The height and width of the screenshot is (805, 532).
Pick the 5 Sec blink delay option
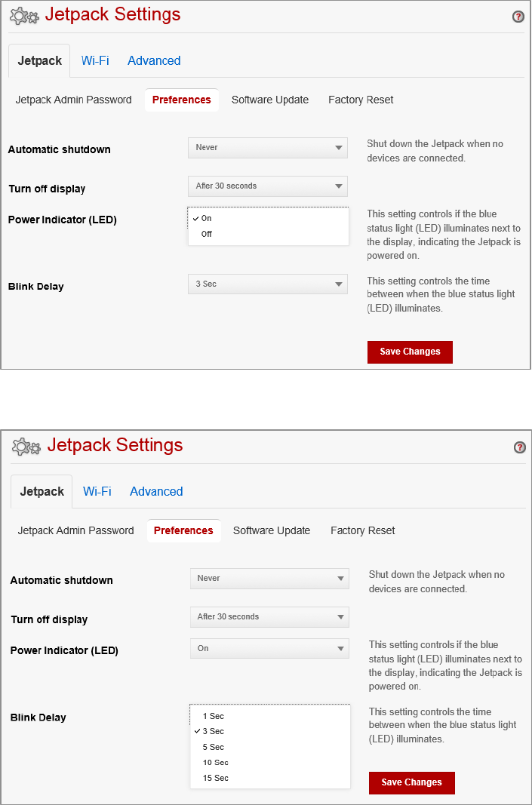click(213, 747)
